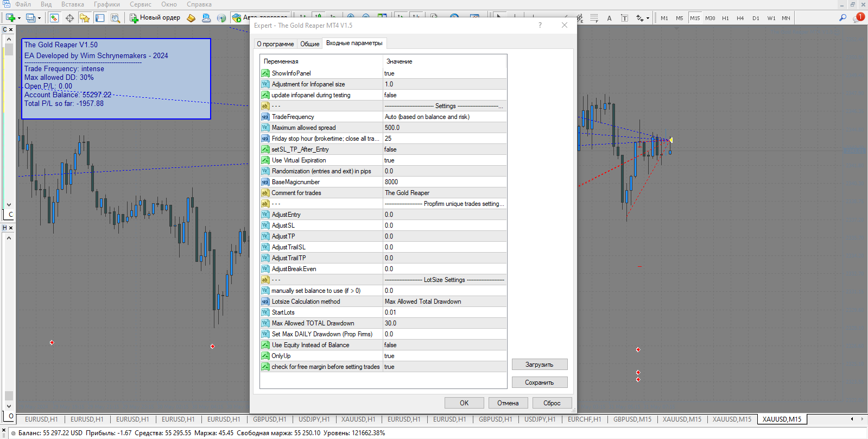868x439 pixels.
Task: Select the text label 'T' tool
Action: point(624,18)
